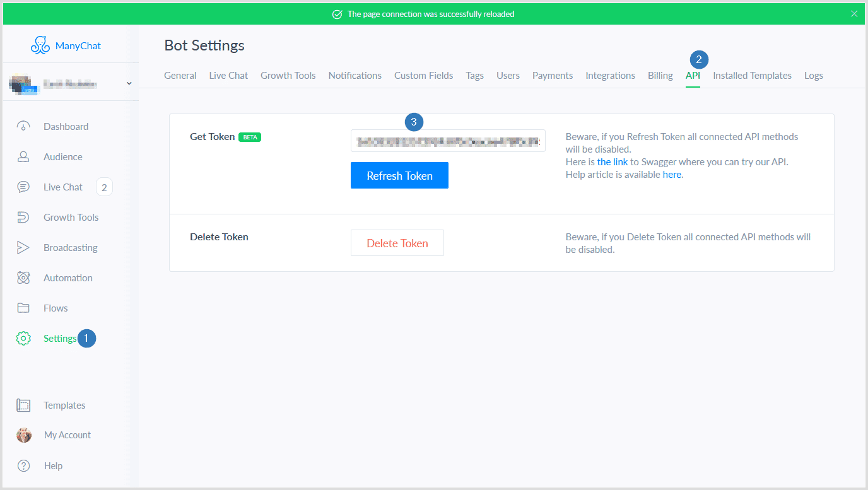The width and height of the screenshot is (868, 490).
Task: Switch to the Logs tab
Action: coord(814,75)
